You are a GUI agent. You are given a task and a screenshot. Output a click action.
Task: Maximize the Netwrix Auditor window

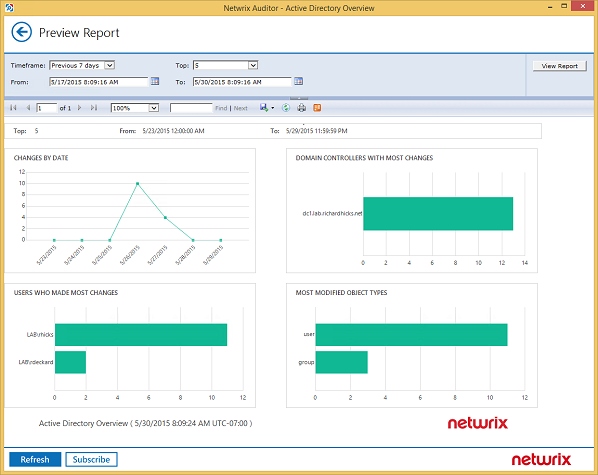click(564, 6)
